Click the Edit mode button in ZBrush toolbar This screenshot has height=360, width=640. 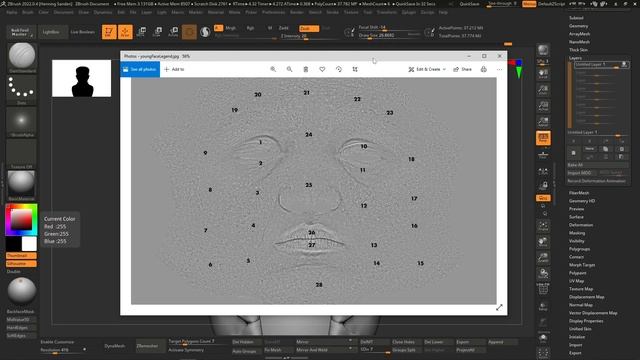click(109, 32)
